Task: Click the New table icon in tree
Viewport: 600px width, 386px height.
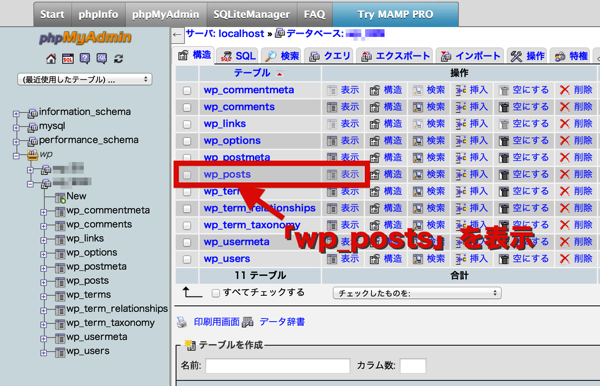Action: [60, 197]
